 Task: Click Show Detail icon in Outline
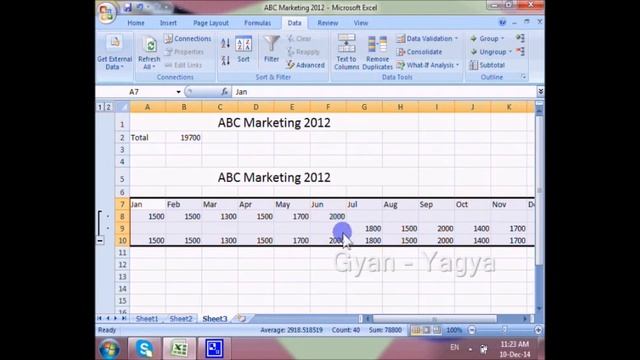pos(520,38)
